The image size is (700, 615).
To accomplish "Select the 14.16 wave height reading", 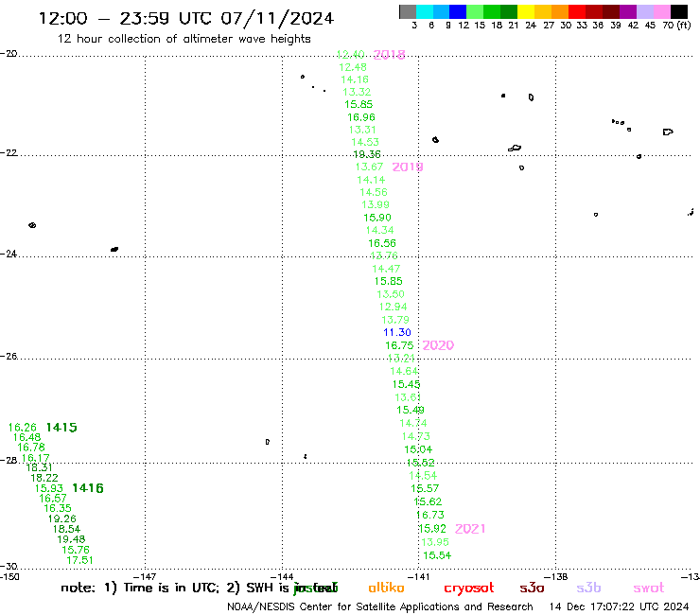I will tap(355, 79).
